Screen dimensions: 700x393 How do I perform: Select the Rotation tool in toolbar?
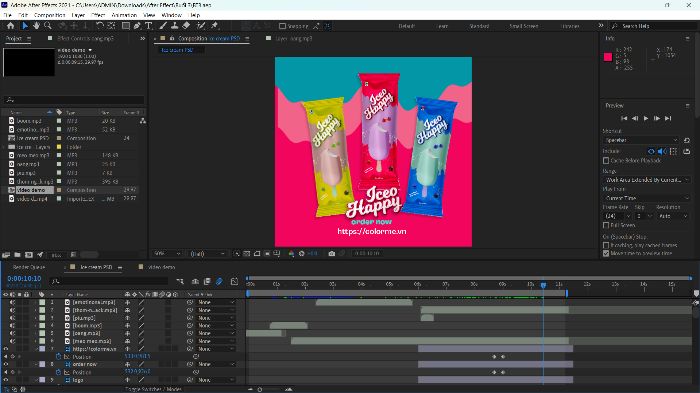coord(100,26)
